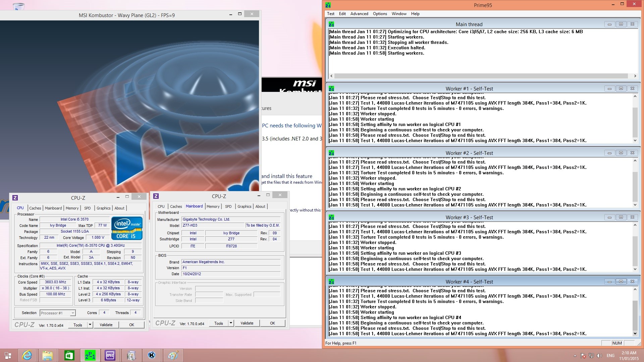Image resolution: width=644 pixels, height=362 pixels.
Task: Click the Prime95 title bar icon
Action: pyautogui.click(x=328, y=5)
